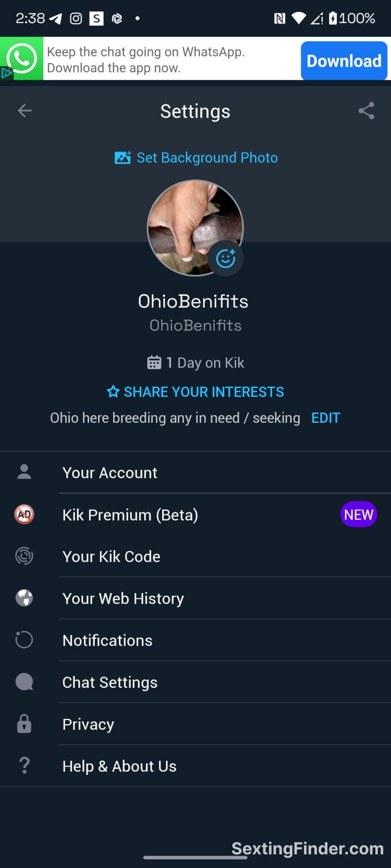Open Kik Premium (Beta) option
This screenshot has width=391, height=868.
point(130,514)
